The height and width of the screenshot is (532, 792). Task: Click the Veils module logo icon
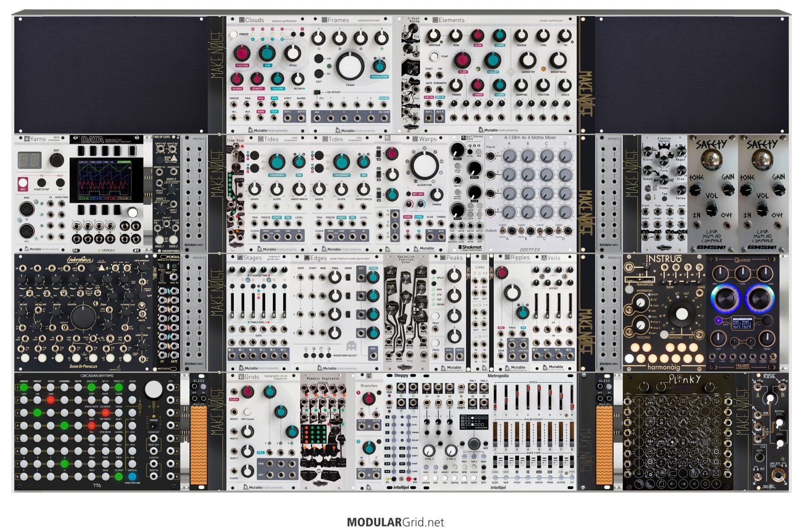tap(544, 258)
